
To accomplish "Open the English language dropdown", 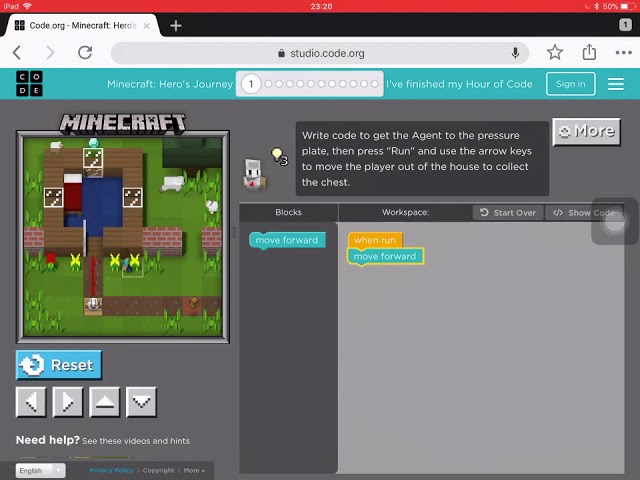I will point(40,471).
